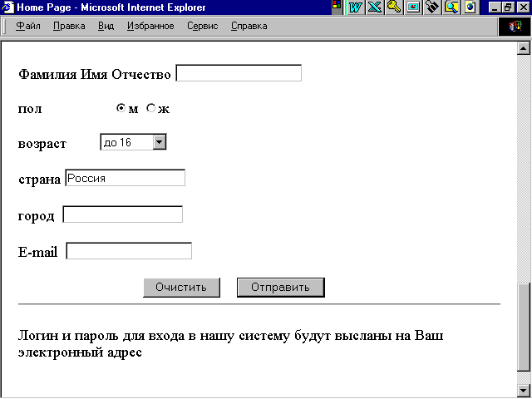The height and width of the screenshot is (399, 532).
Task: Open the Office shortcut bar colored squares menu
Action: (x=337, y=5)
